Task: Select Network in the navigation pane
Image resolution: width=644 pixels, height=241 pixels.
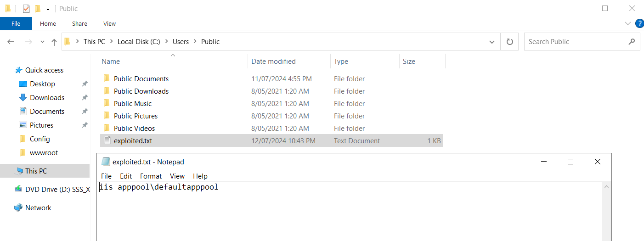Action: (x=38, y=208)
